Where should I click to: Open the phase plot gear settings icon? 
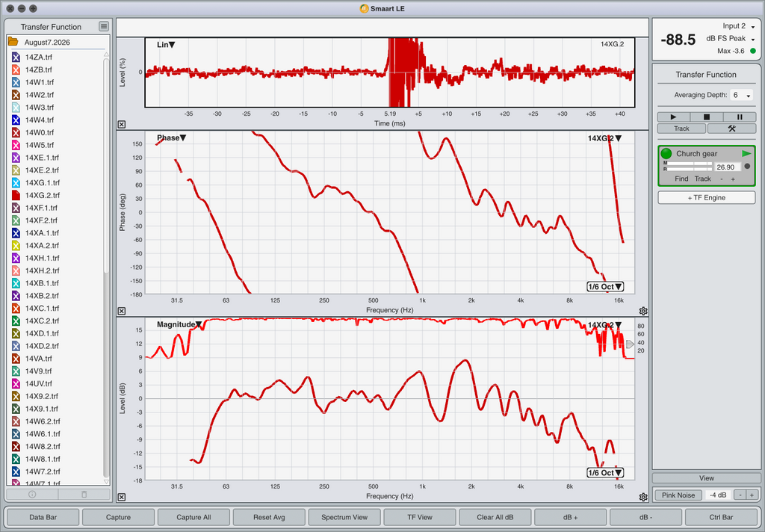tap(643, 311)
